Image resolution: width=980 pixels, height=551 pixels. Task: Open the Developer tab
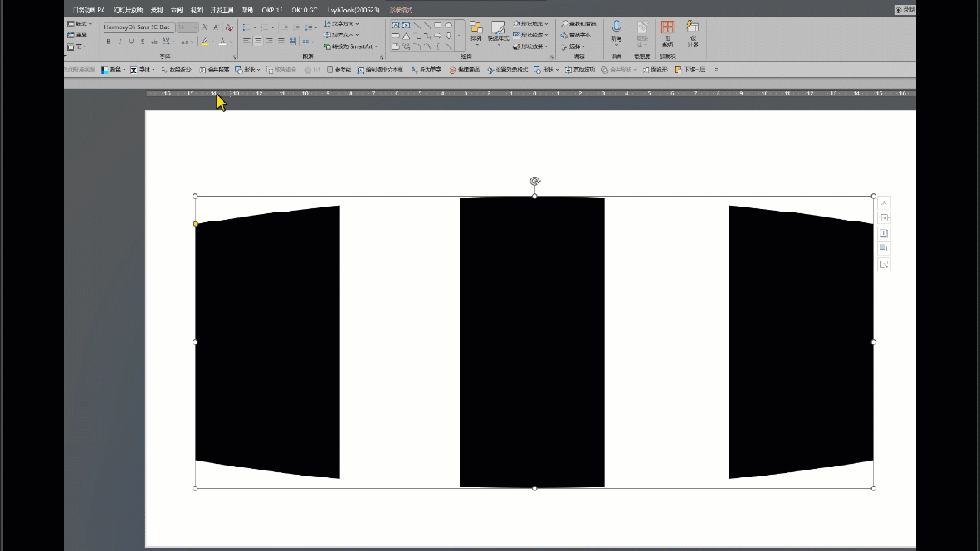pos(222,10)
